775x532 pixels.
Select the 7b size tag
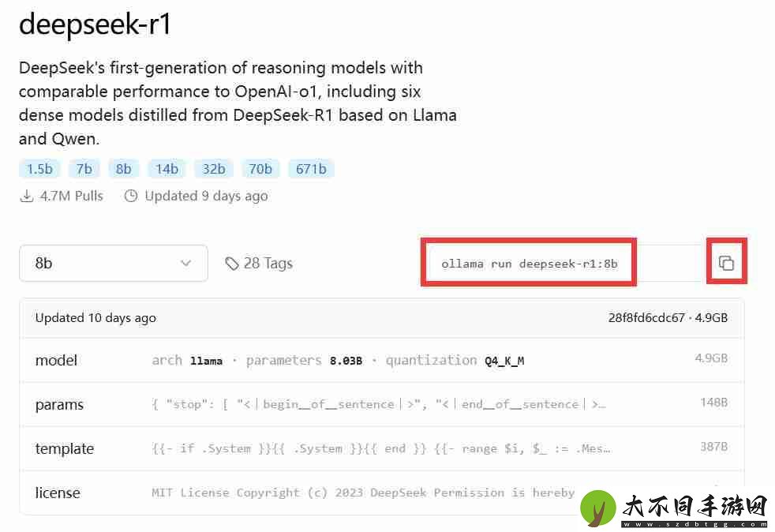(84, 169)
